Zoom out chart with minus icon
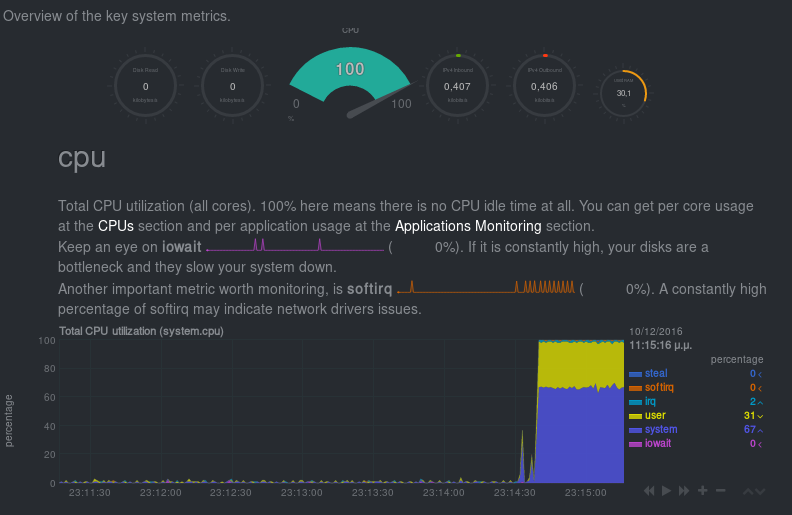The width and height of the screenshot is (792, 515). point(720,490)
